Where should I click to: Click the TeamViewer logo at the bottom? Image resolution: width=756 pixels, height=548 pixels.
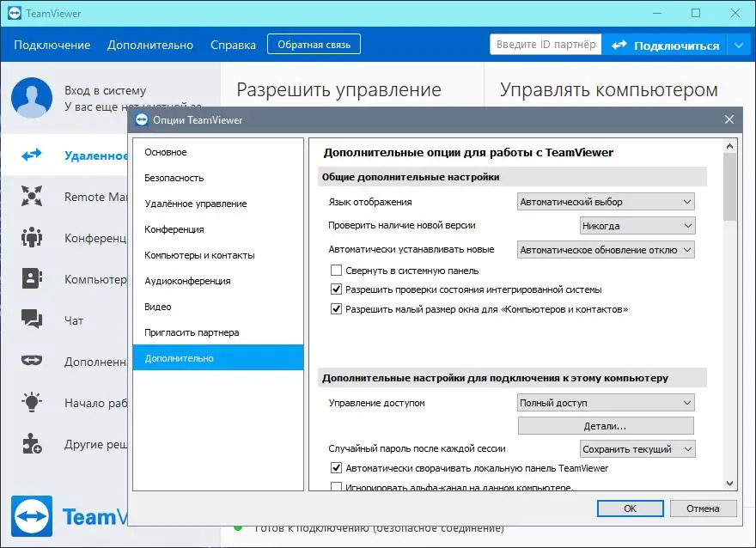[32, 516]
